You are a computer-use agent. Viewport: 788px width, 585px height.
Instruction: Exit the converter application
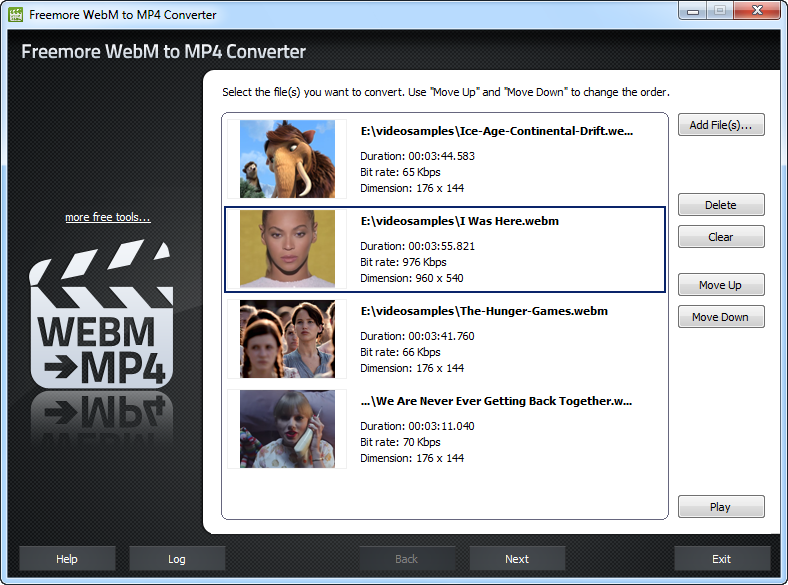tap(722, 559)
